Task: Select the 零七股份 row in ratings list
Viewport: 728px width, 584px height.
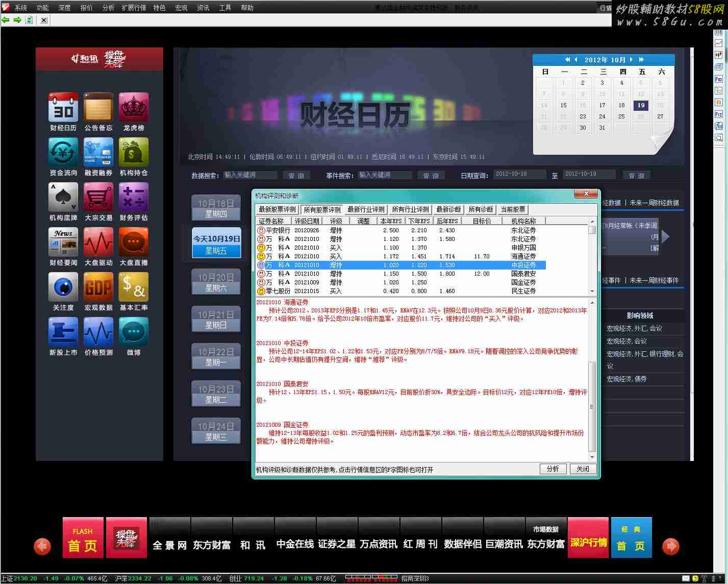Action: [x=400, y=291]
